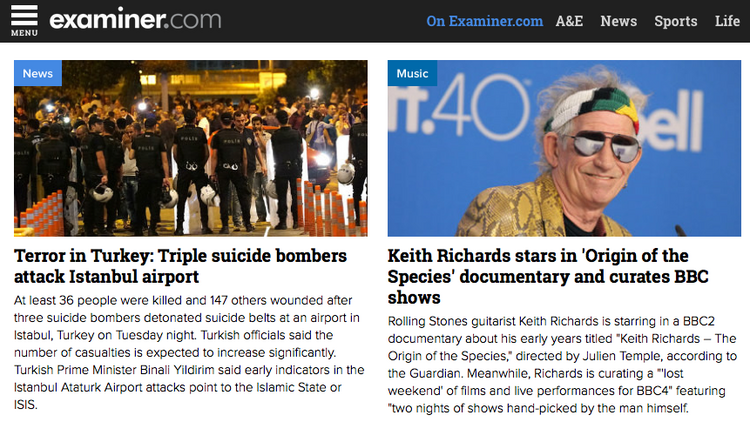Viewport: 750px width, 422px height.
Task: Click the examiner.com logo
Action: click(x=135, y=20)
